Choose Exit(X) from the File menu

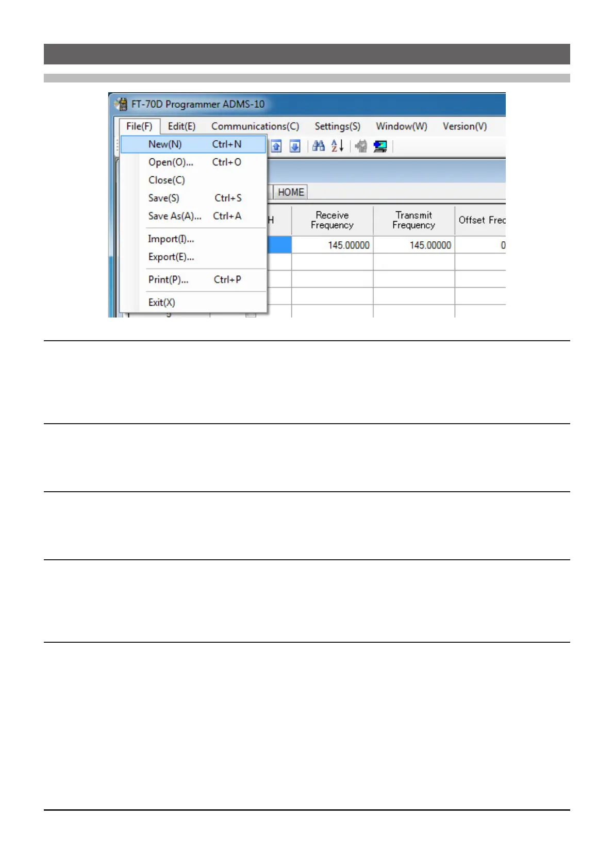click(193, 303)
